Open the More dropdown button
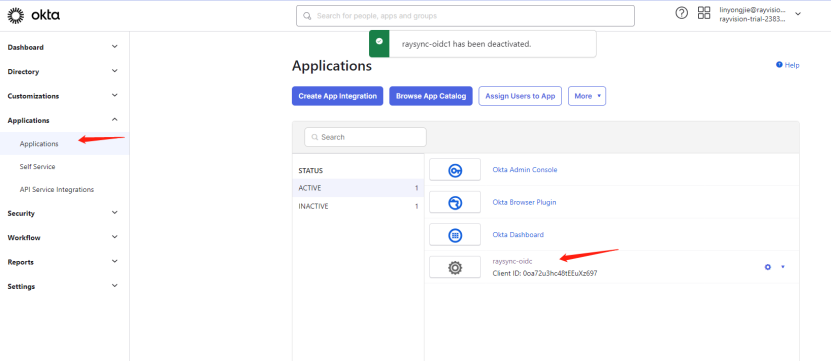 (x=587, y=96)
